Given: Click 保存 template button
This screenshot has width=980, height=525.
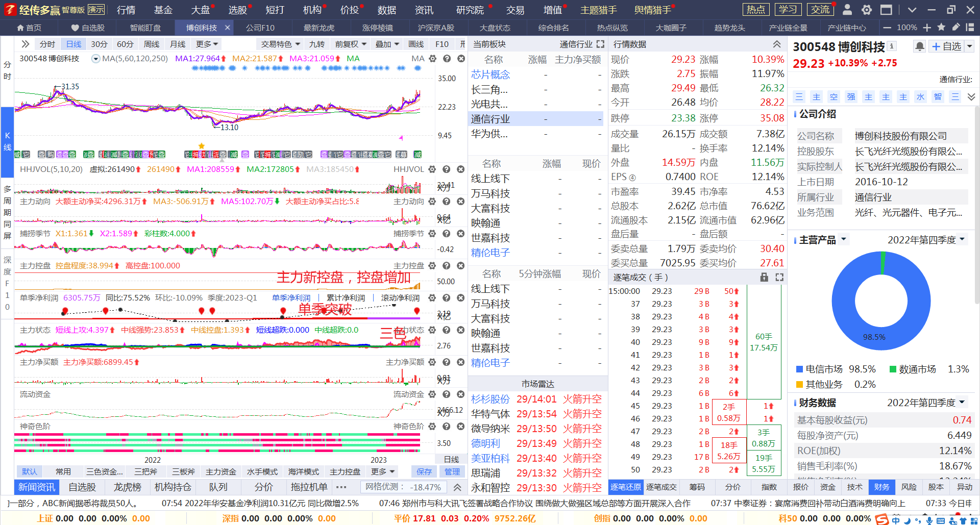Looking at the screenshot, I should pyautogui.click(x=424, y=471).
